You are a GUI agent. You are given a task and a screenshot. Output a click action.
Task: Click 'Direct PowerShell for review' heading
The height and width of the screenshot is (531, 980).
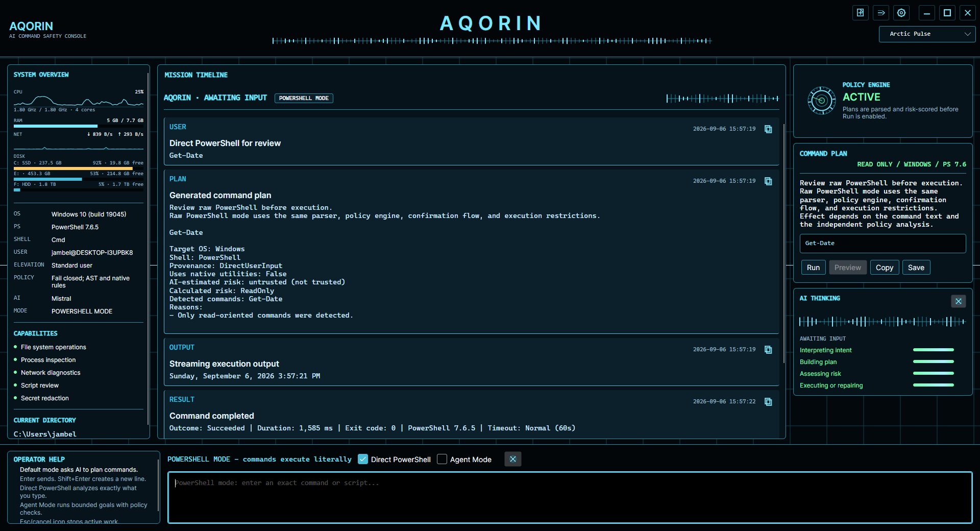click(x=225, y=143)
